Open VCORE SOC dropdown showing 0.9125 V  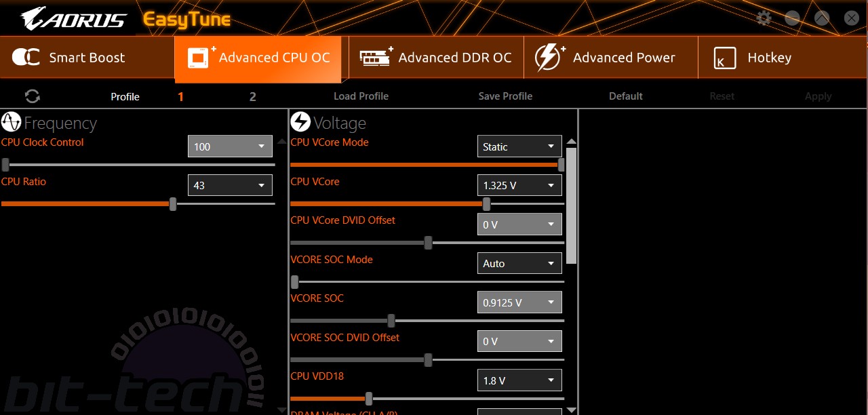519,302
